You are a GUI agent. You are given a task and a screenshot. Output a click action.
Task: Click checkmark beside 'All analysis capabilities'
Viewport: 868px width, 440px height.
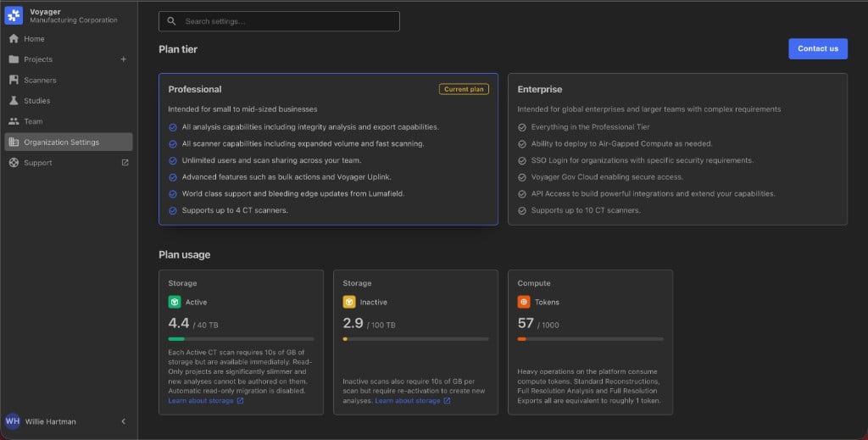pyautogui.click(x=173, y=127)
